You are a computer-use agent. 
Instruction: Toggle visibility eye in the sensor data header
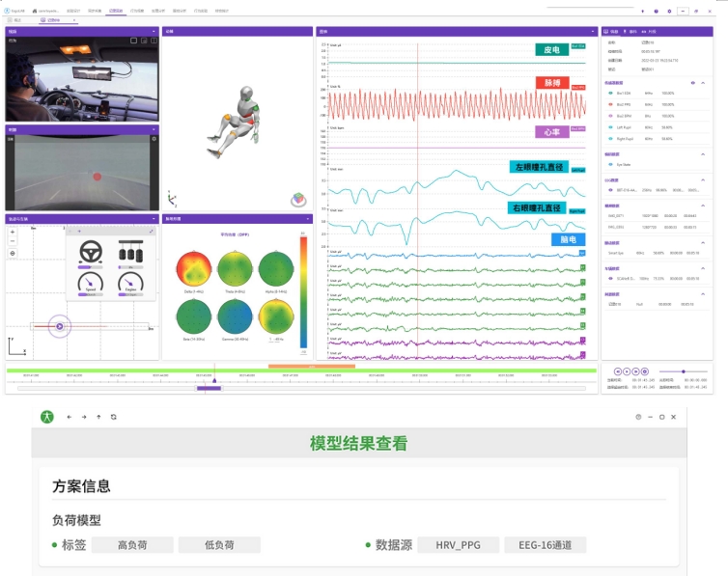[693, 83]
